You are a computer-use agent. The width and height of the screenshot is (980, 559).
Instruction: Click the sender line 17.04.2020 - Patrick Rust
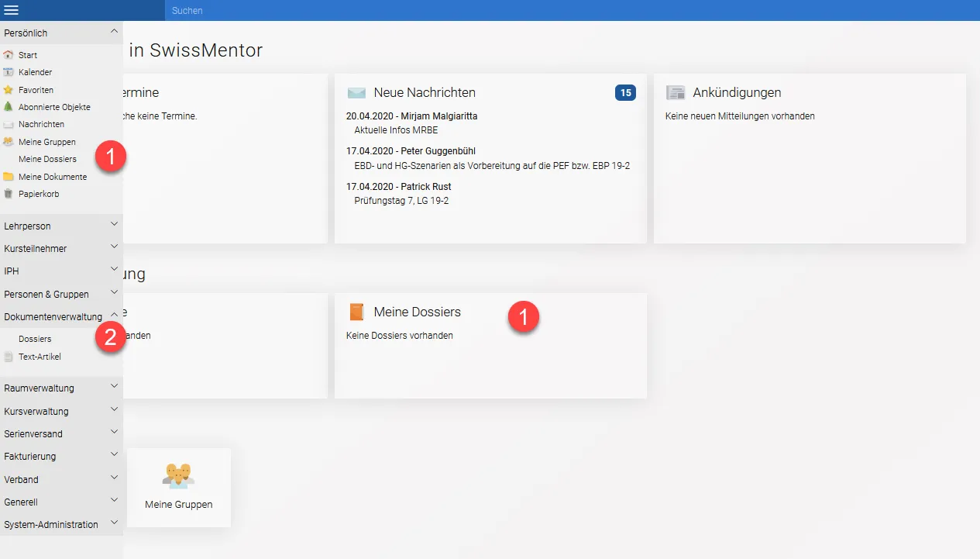coord(399,187)
